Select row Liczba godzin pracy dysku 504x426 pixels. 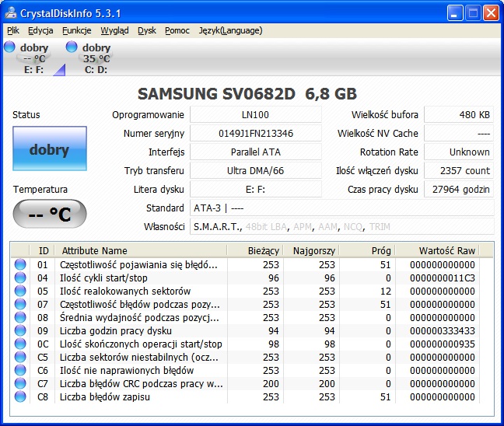246,330
